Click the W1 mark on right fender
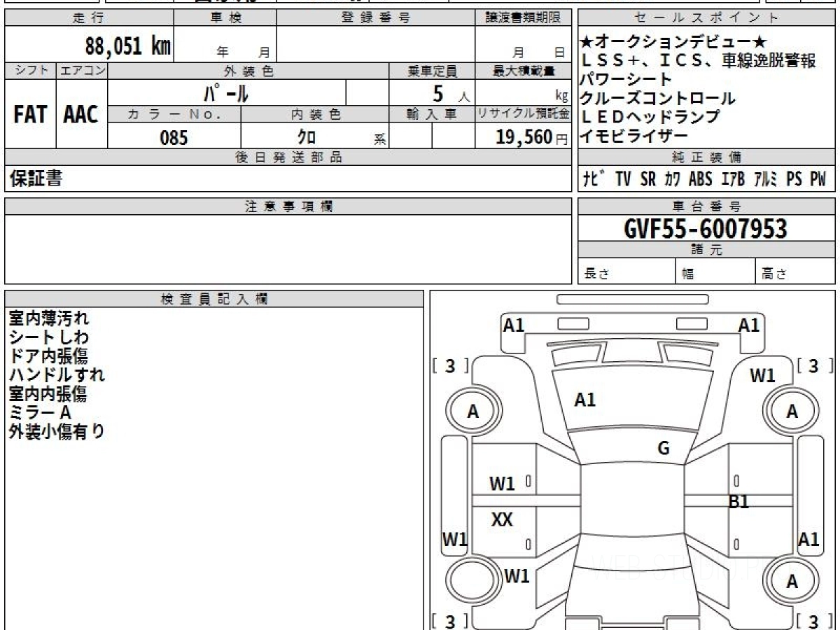The width and height of the screenshot is (840, 630). tap(763, 376)
